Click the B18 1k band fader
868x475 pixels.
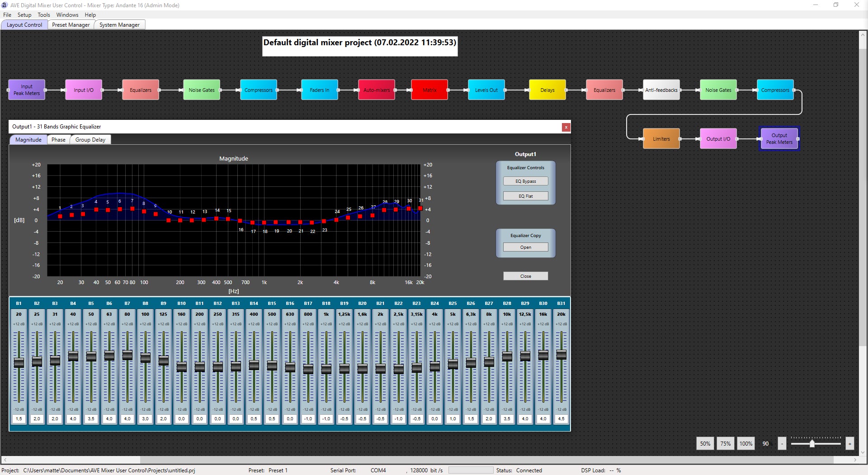click(326, 369)
